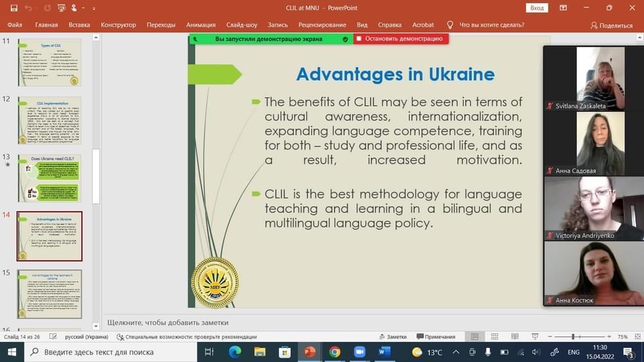The height and width of the screenshot is (362, 644).
Task: Adjust the zoom slider in status bar
Action: (573, 337)
